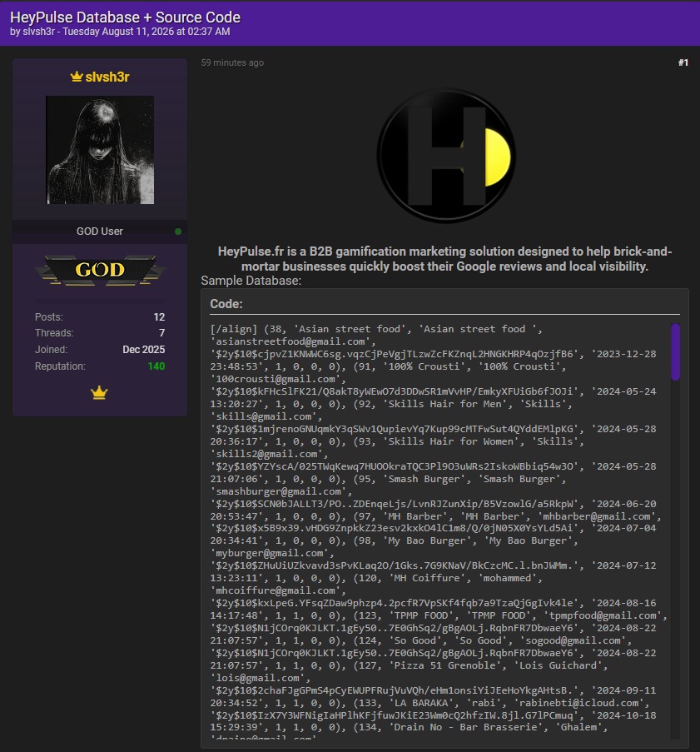Click the thread title HeyPulse Database + Source Code
This screenshot has height=752, width=700.
pyautogui.click(x=125, y=17)
